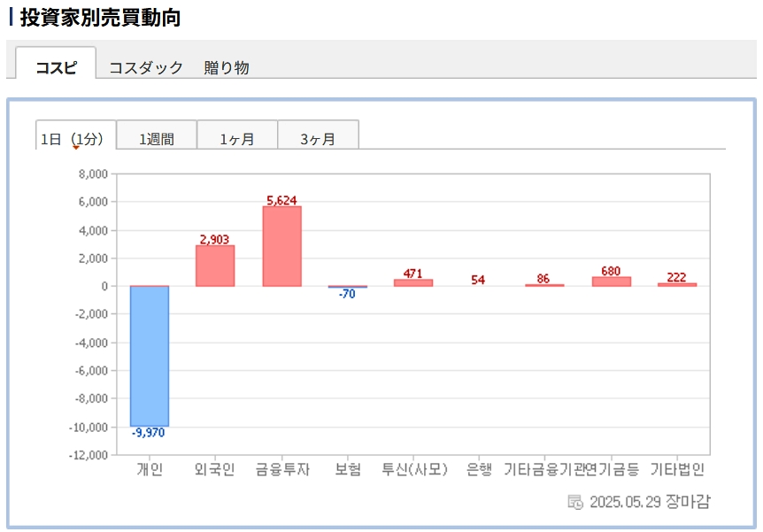The height and width of the screenshot is (532, 763).
Task: Choose the 3ヶ月 period tab
Action: (318, 138)
